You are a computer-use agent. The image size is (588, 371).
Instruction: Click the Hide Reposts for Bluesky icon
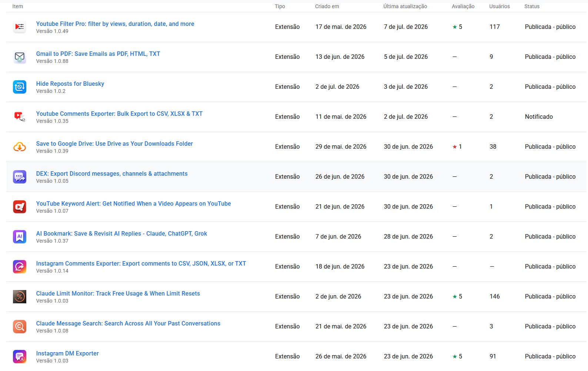point(20,87)
